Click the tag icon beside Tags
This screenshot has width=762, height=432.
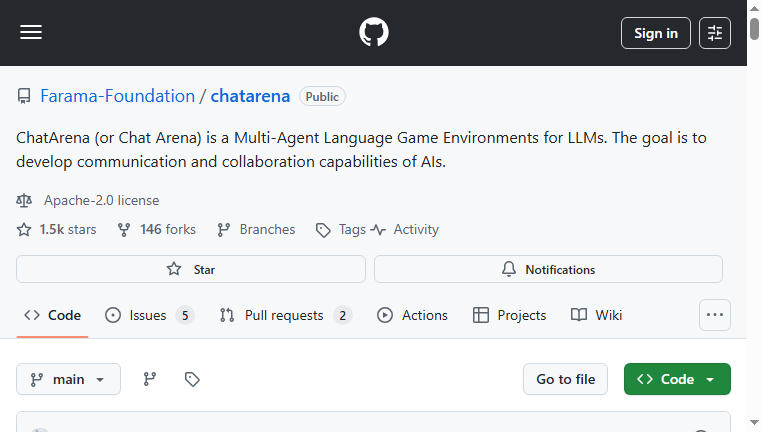point(323,230)
